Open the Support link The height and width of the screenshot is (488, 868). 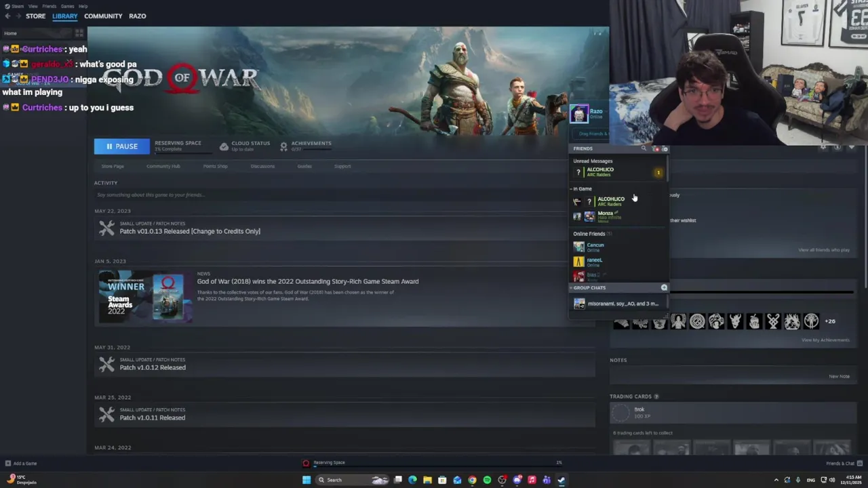tap(342, 166)
